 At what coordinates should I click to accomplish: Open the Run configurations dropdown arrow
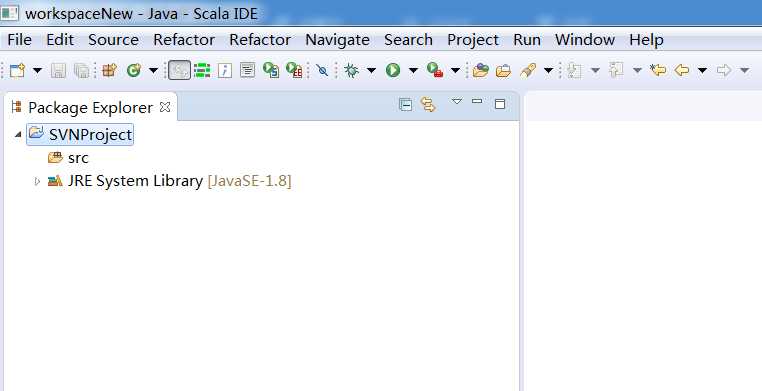coord(413,71)
